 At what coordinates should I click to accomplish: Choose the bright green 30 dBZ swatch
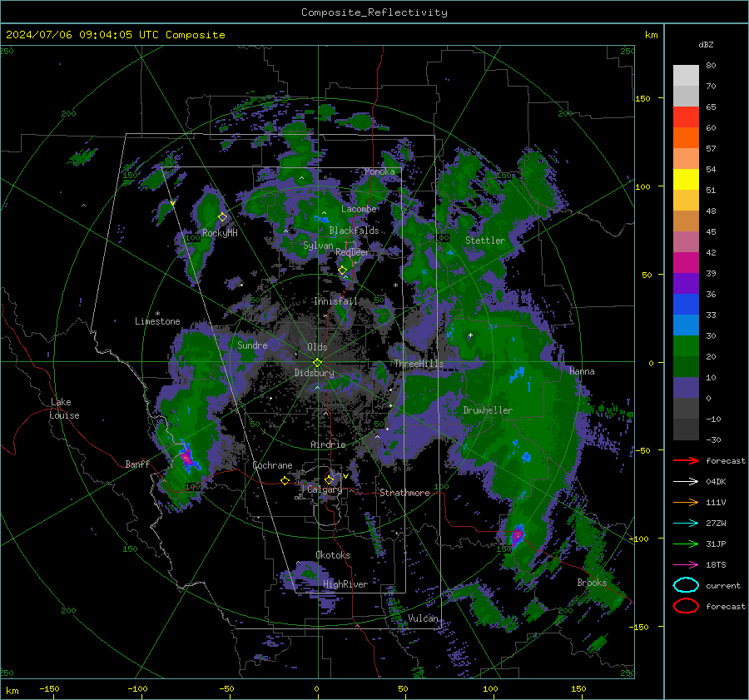pyautogui.click(x=686, y=346)
